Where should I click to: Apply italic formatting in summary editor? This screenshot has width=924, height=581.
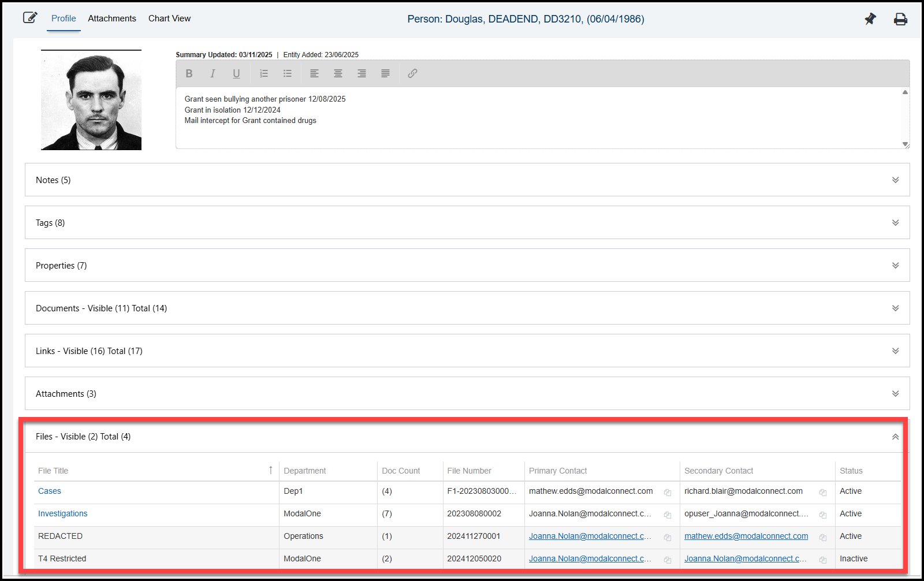coord(213,73)
